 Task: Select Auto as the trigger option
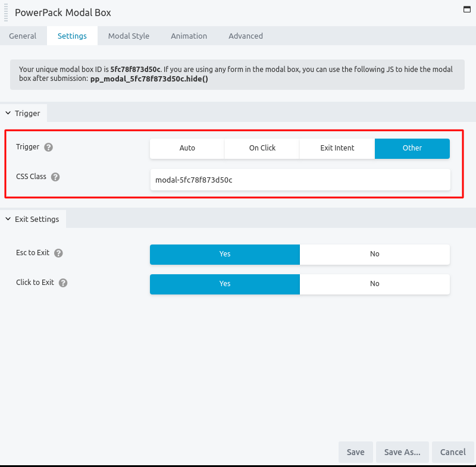click(187, 148)
